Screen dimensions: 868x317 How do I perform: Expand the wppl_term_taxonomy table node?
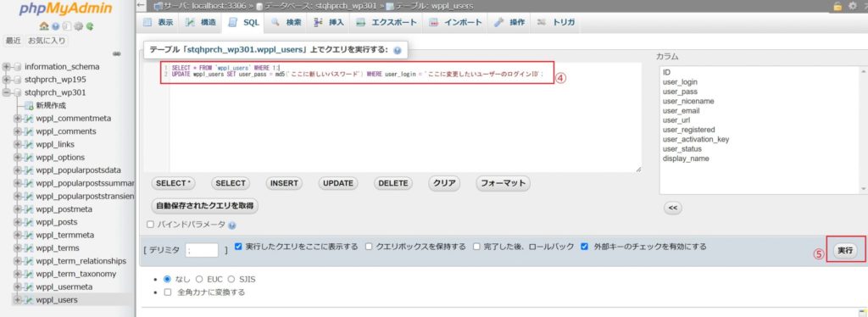[17, 274]
